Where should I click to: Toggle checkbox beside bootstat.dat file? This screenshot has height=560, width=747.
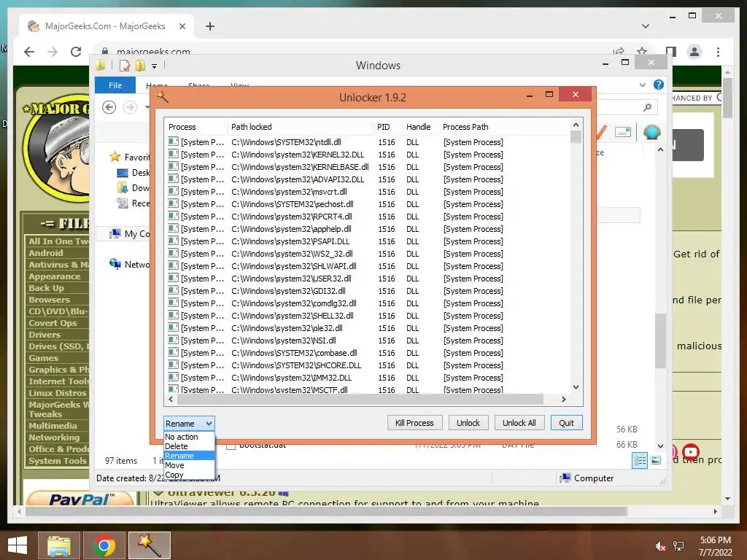point(231,446)
